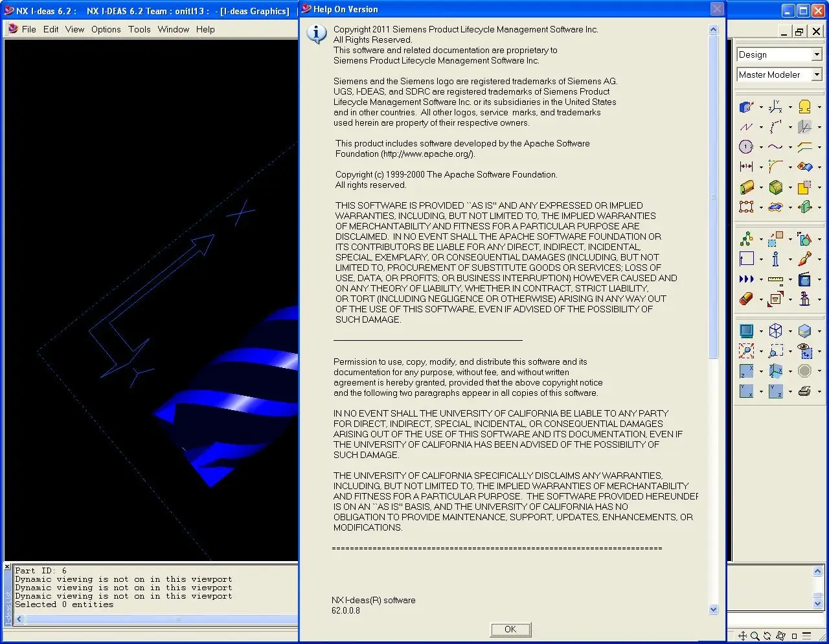Click the help text scrollbar up arrow

click(x=714, y=29)
